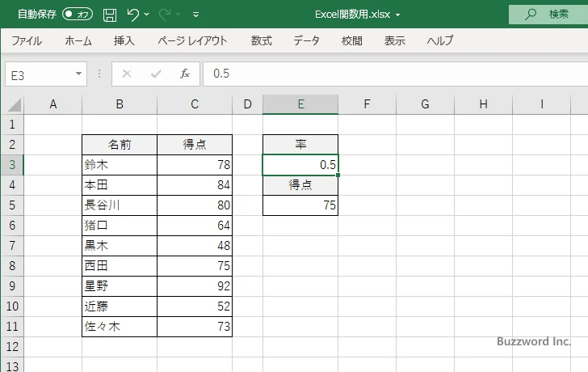Screen dimensions: 588x372
Task: Click the cell with name 近藤
Action: point(120,306)
